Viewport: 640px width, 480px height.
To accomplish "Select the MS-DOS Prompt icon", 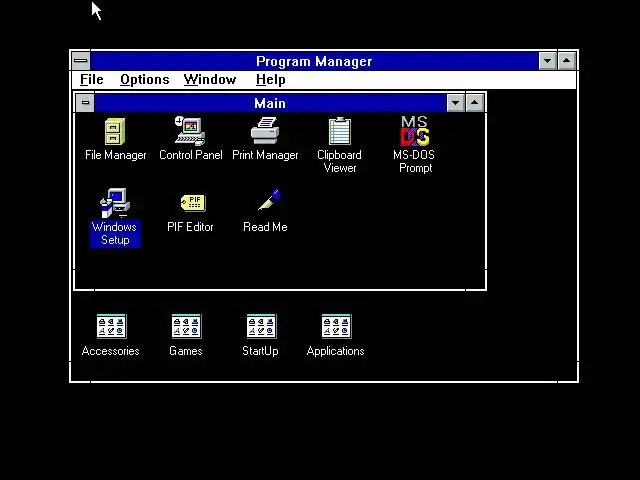I will (x=415, y=131).
